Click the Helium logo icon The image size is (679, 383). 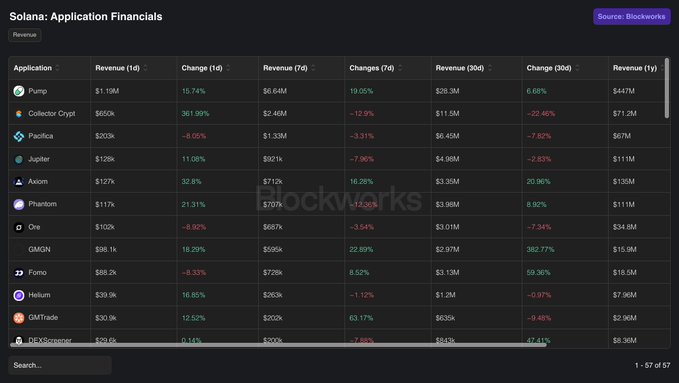tap(19, 295)
